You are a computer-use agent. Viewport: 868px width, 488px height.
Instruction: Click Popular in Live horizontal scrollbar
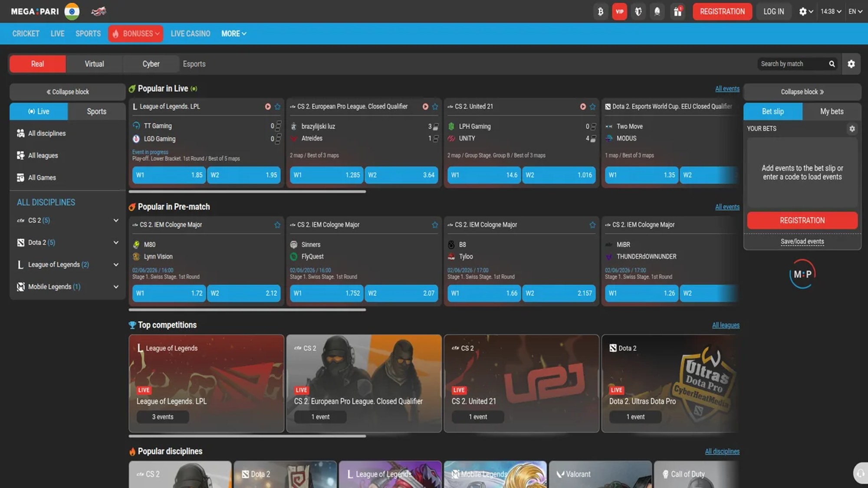tap(247, 191)
